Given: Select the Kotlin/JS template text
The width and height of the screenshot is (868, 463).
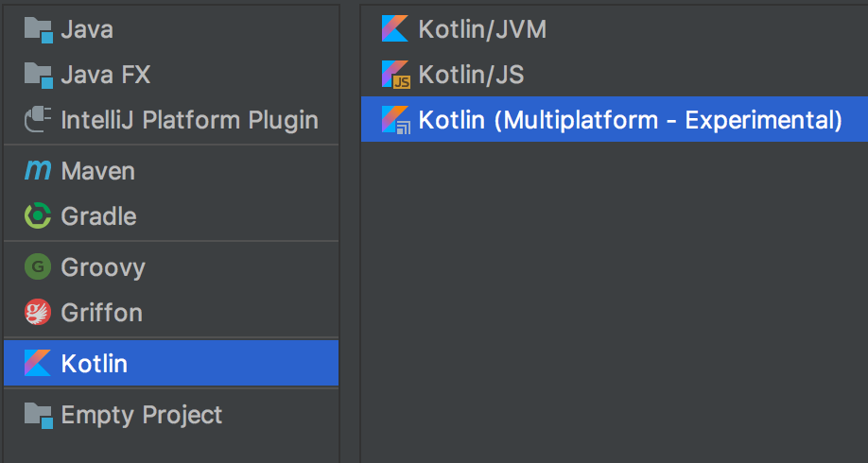Looking at the screenshot, I should click(471, 75).
